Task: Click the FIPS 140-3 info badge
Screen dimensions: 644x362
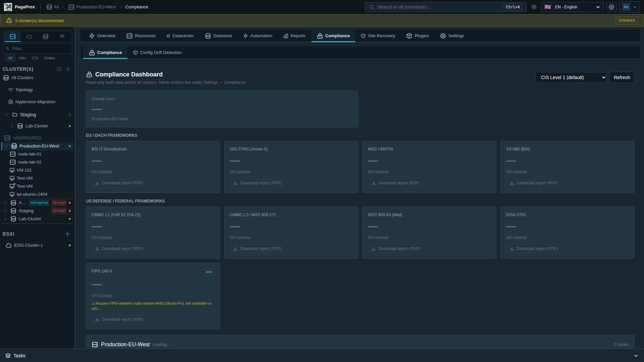Action: pos(209,272)
